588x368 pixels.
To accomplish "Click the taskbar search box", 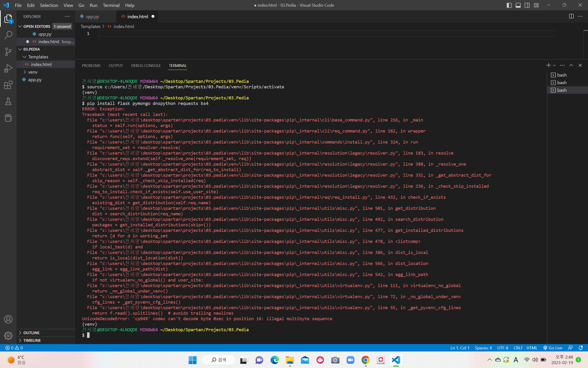I will click(x=219, y=360).
